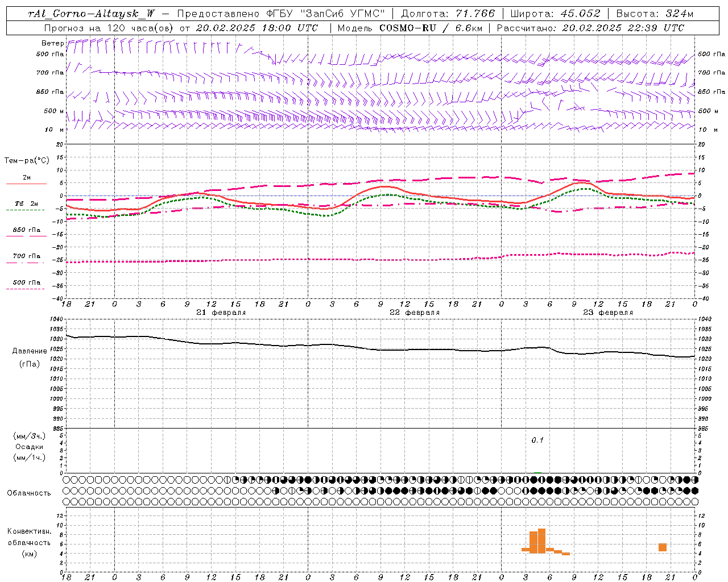Click the 500 м wind level label on left
Screen dimensions: 728x582
[54, 111]
